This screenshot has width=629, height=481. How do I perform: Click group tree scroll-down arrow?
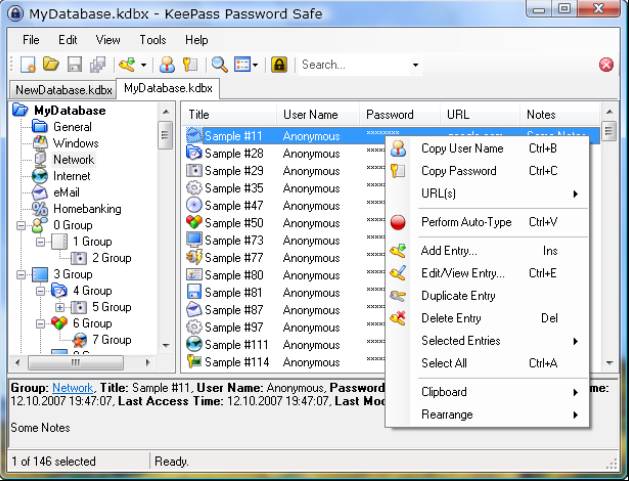pyautogui.click(x=166, y=345)
